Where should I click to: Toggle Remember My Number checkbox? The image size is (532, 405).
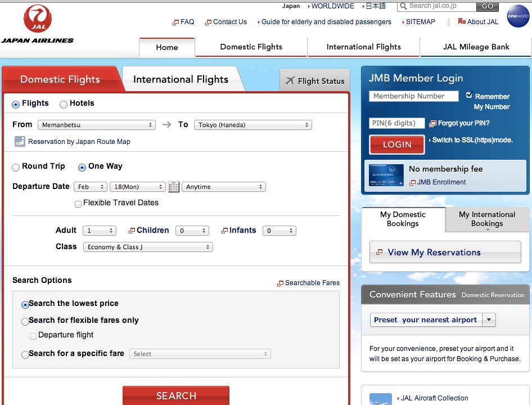(469, 94)
